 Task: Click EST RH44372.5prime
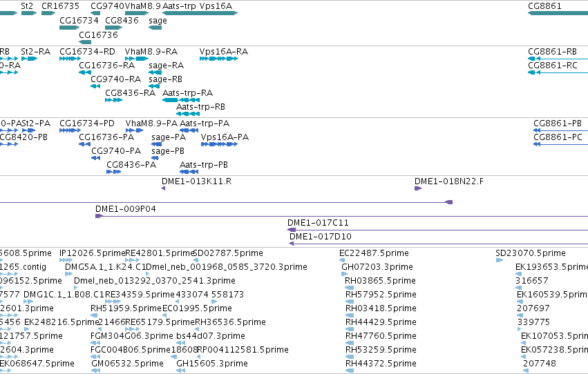click(x=350, y=371)
